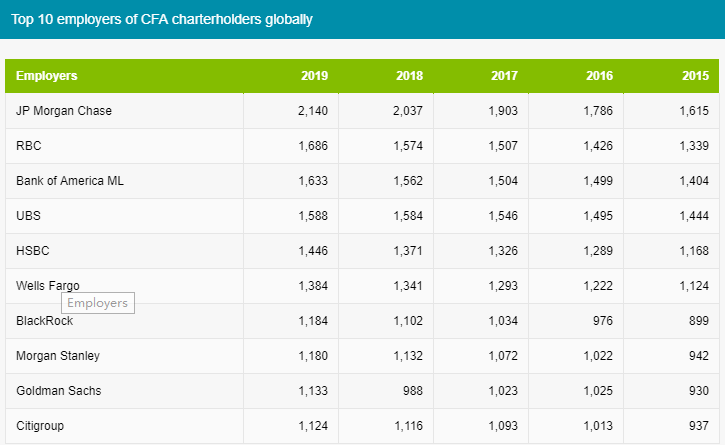This screenshot has width=725, height=445.
Task: Select BlackRock 2015 value 899
Action: (x=699, y=321)
